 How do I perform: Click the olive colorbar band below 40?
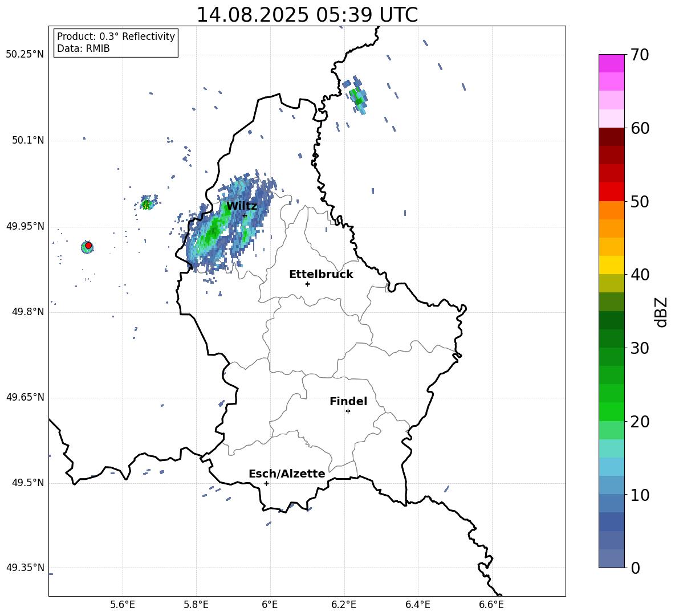(x=611, y=283)
